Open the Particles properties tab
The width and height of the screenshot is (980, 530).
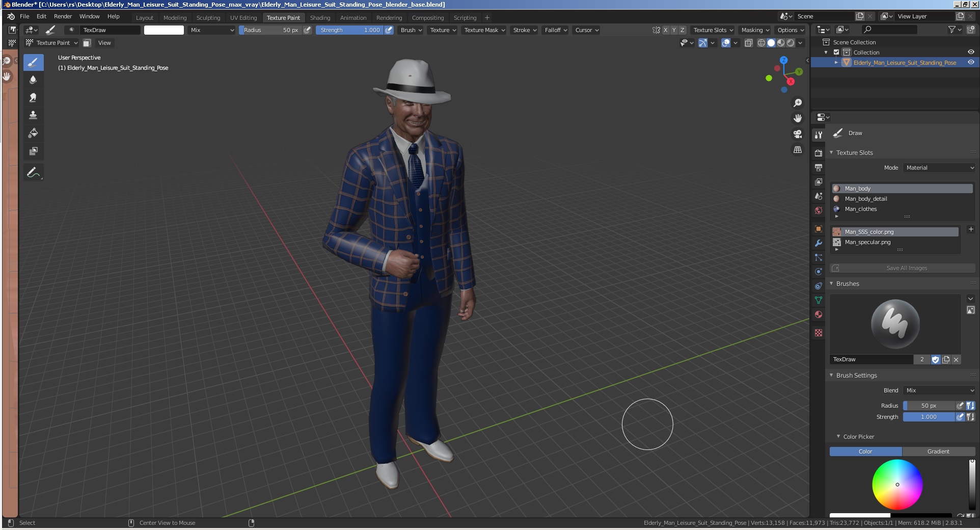[x=819, y=257]
